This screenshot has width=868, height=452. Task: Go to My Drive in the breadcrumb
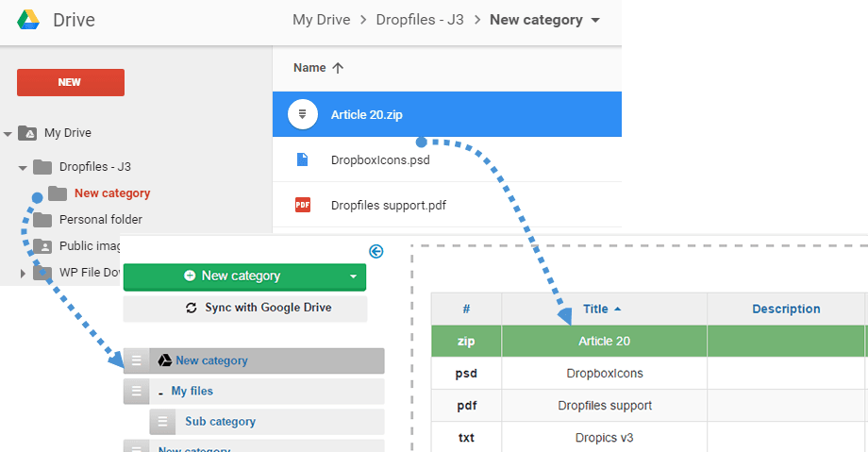(x=321, y=20)
